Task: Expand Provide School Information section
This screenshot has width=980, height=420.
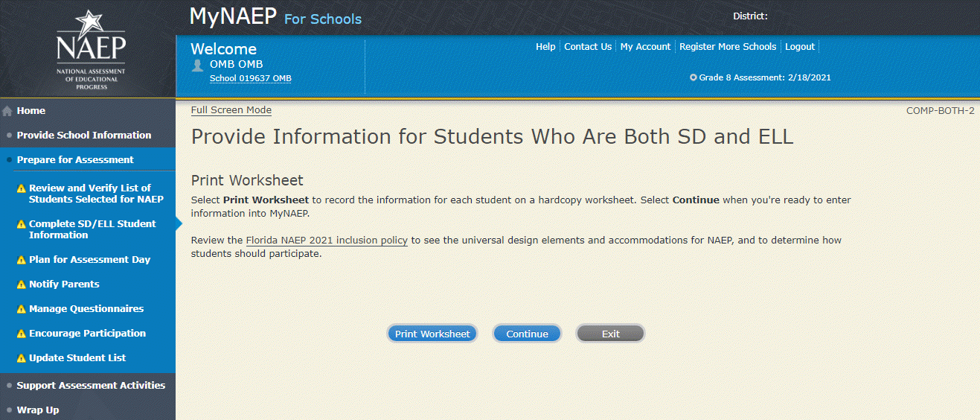Action: pyautogui.click(x=83, y=136)
